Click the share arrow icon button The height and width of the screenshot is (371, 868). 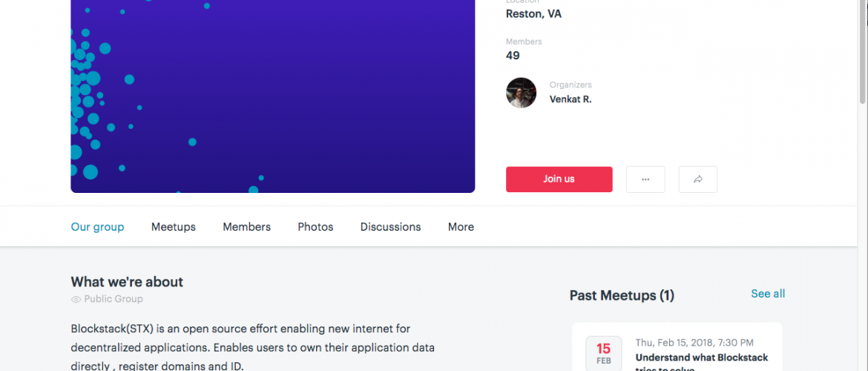click(x=698, y=180)
